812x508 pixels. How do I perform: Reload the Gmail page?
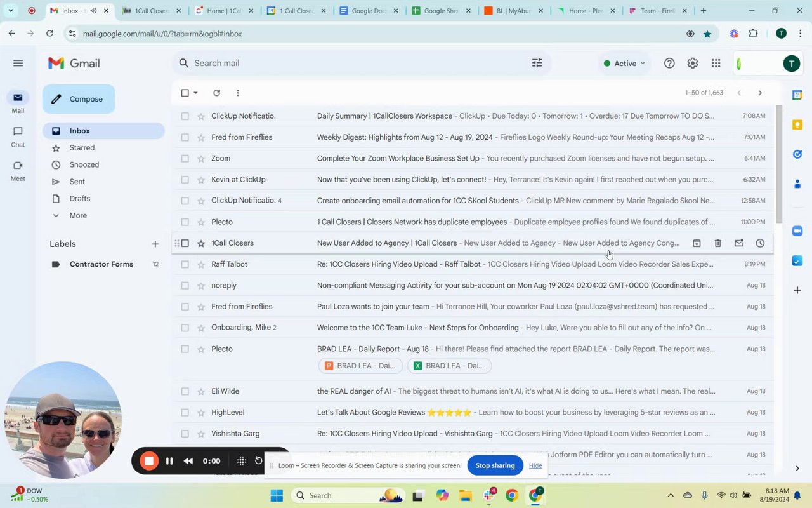49,34
